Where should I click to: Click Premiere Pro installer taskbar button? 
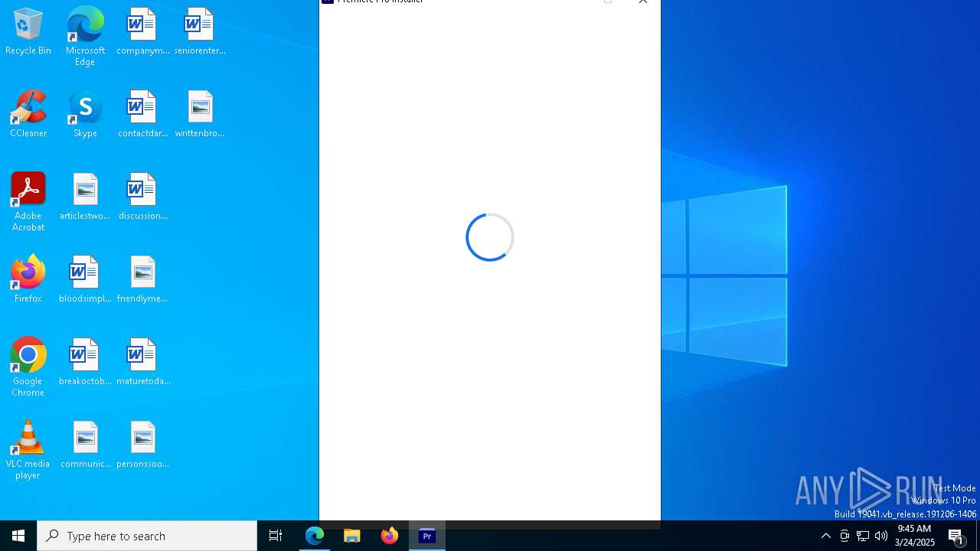[x=427, y=536]
